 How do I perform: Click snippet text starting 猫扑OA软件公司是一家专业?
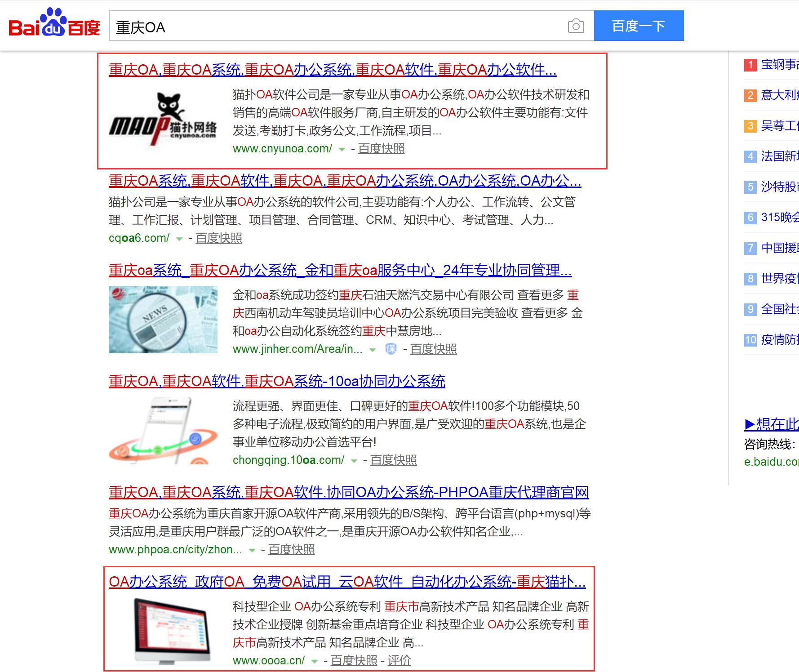coord(411,113)
